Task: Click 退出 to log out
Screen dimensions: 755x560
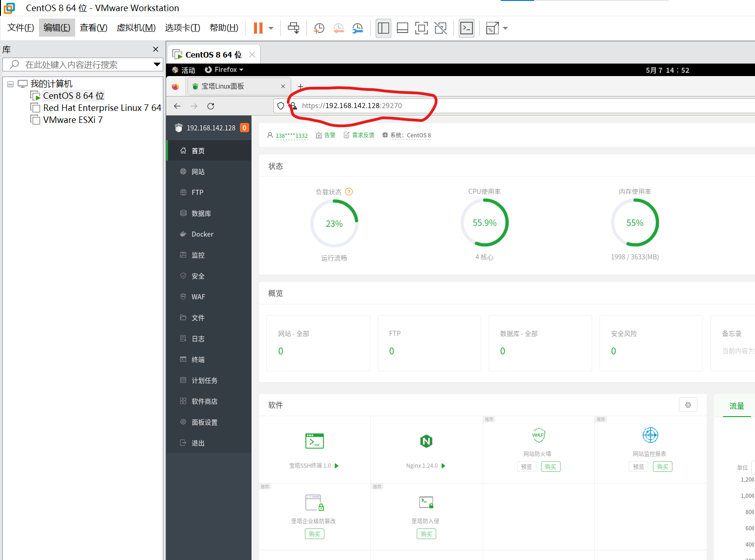Action: [209, 443]
